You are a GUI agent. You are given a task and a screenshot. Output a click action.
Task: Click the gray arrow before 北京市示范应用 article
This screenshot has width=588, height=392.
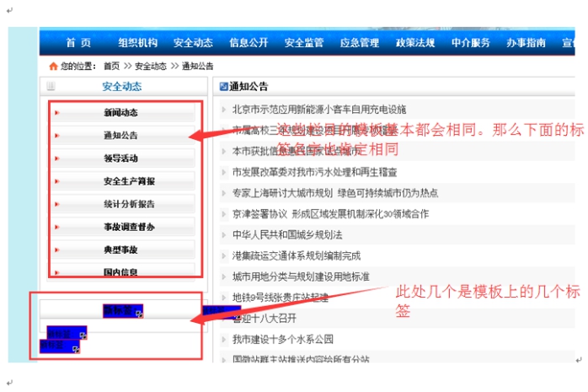point(223,109)
